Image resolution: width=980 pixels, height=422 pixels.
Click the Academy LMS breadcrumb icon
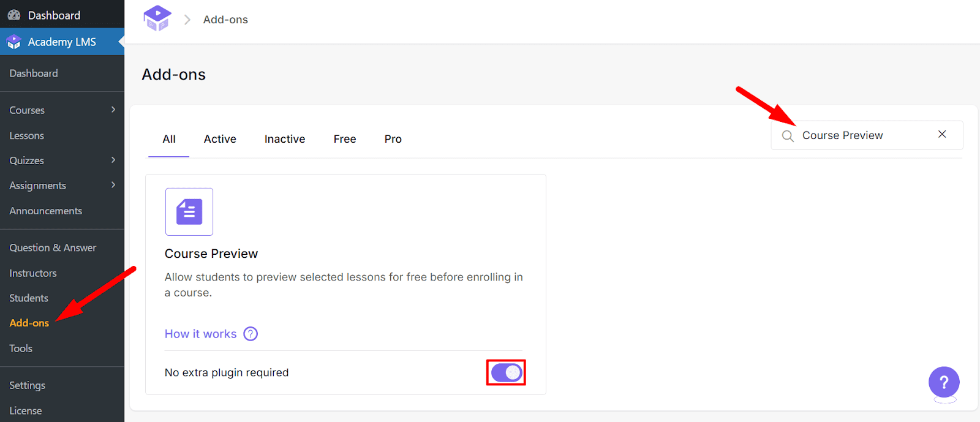(x=157, y=18)
